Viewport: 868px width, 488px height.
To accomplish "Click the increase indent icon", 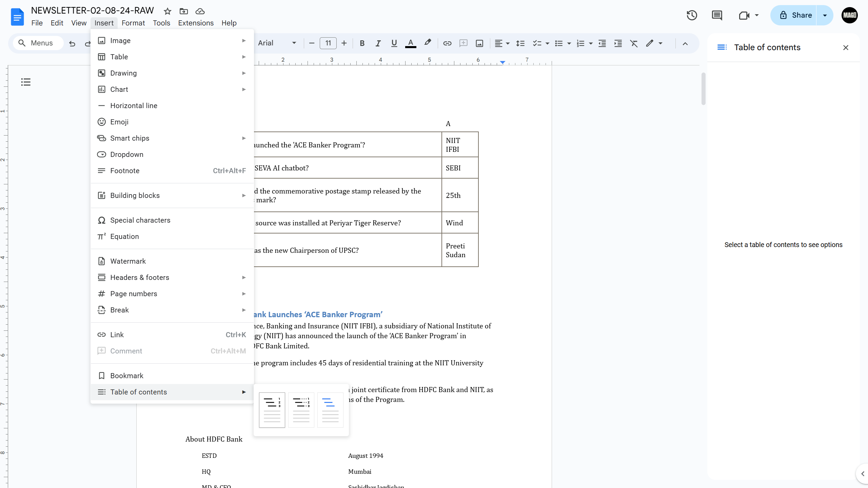I will (x=618, y=43).
